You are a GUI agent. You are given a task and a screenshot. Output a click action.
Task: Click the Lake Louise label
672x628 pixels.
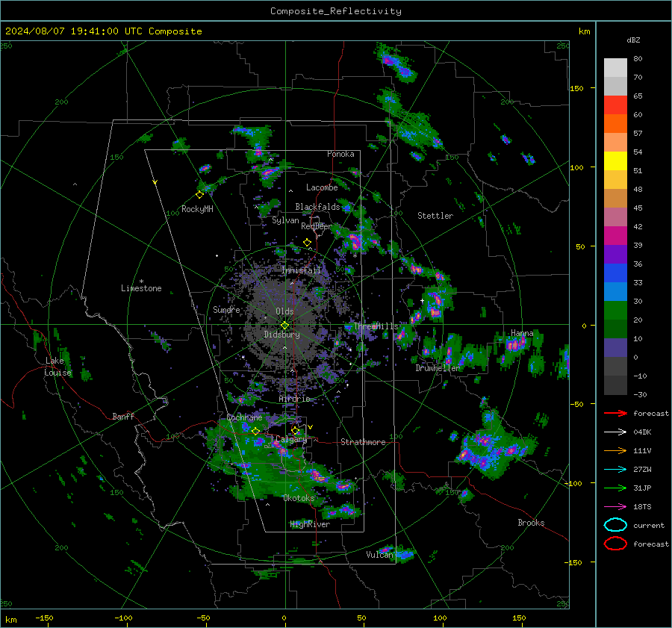pyautogui.click(x=57, y=367)
